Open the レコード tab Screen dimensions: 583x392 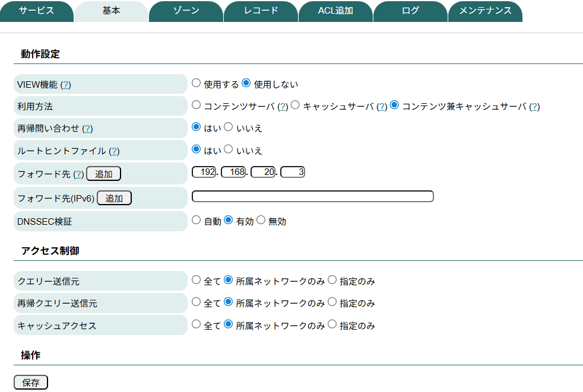point(261,11)
